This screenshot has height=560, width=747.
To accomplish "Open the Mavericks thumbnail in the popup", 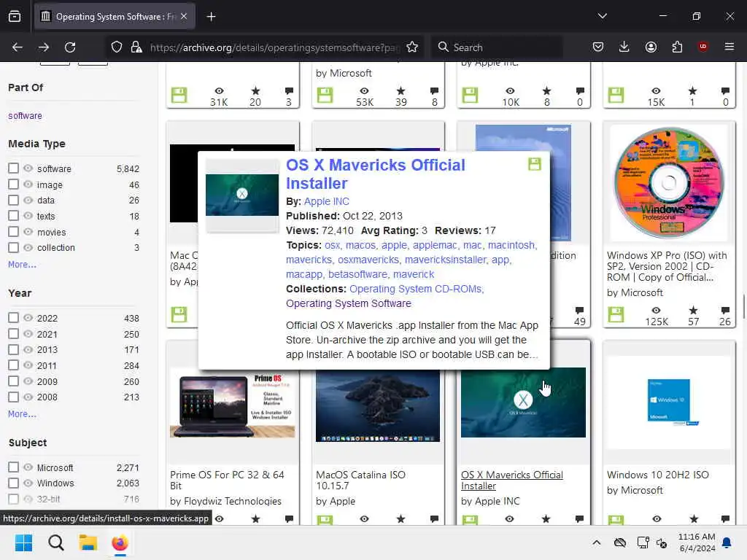I will [x=242, y=195].
